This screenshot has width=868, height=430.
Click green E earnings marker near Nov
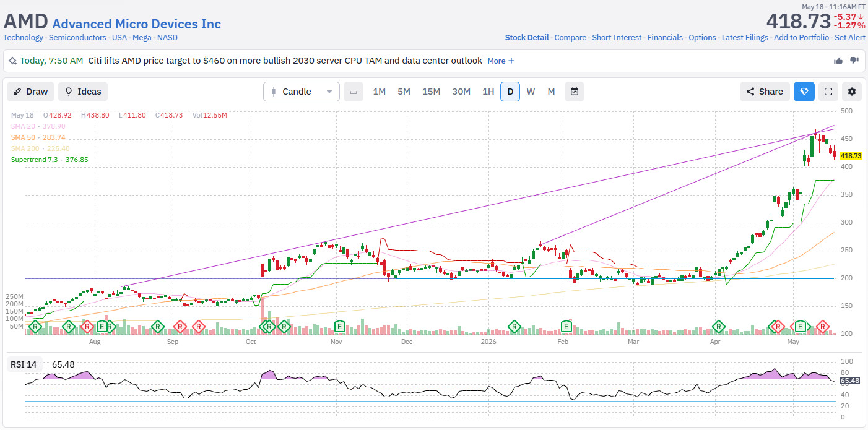(x=339, y=326)
